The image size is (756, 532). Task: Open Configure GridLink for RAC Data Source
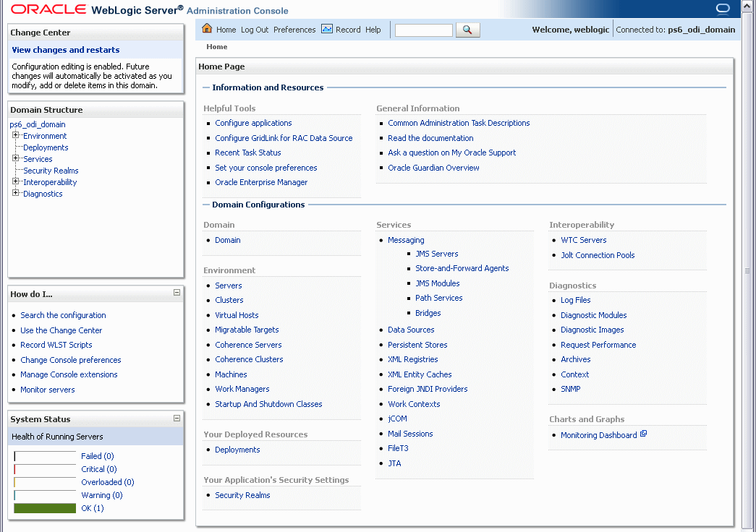284,138
